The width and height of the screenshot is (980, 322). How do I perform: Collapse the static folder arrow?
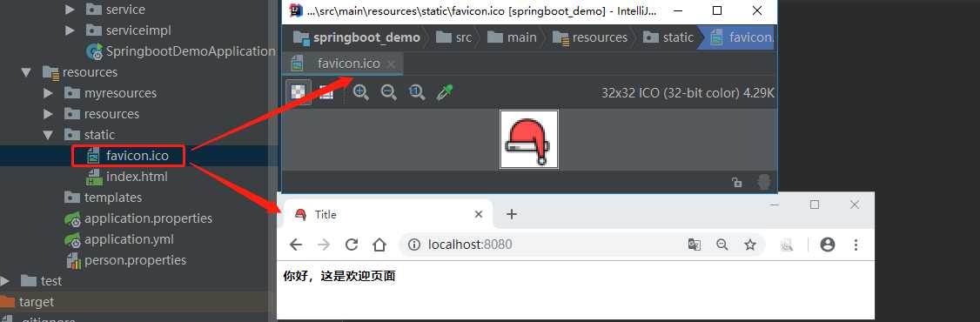pos(48,134)
